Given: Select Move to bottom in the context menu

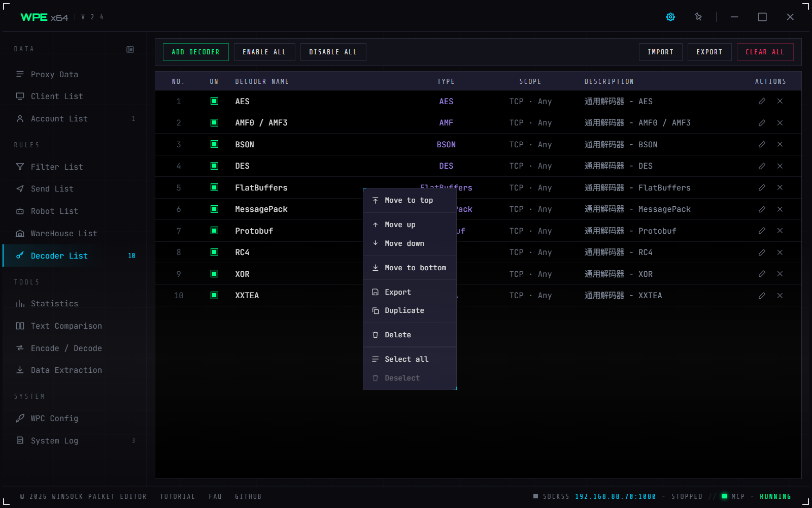Looking at the screenshot, I should coord(410,268).
